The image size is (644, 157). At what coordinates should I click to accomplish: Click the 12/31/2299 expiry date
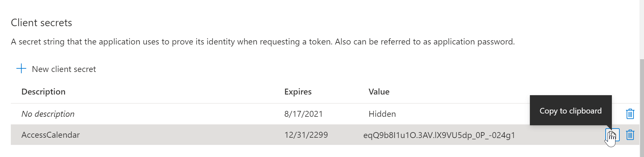(306, 135)
